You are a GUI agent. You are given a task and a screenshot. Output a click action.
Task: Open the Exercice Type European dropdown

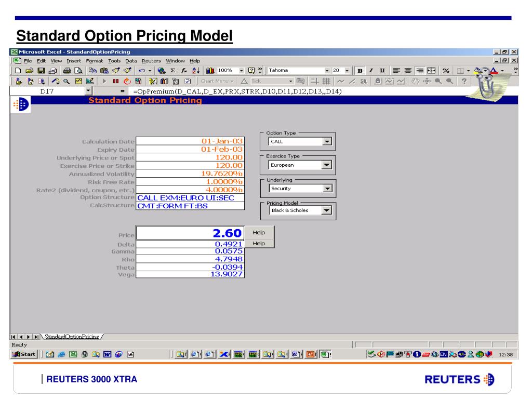tap(326, 165)
